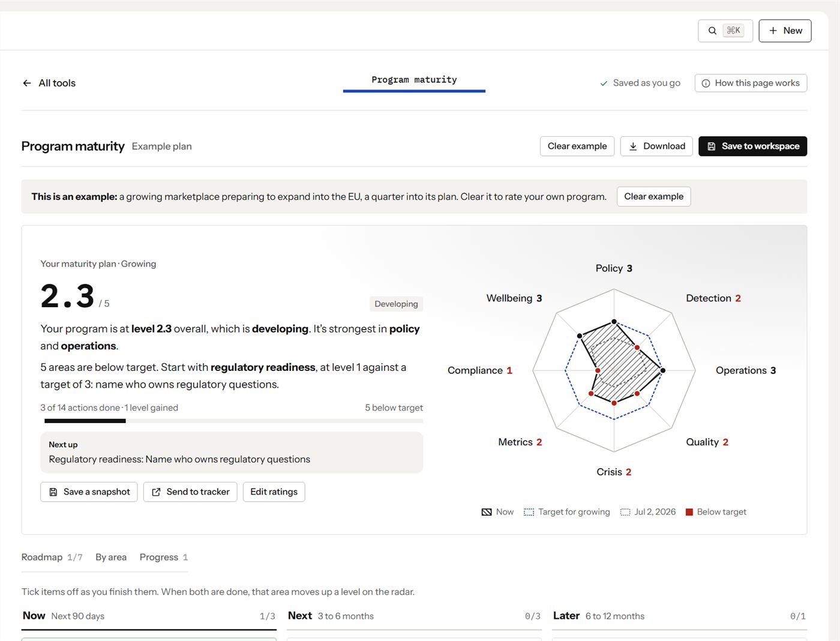Click the All tools link
The height and width of the screenshot is (641, 840).
(x=49, y=83)
